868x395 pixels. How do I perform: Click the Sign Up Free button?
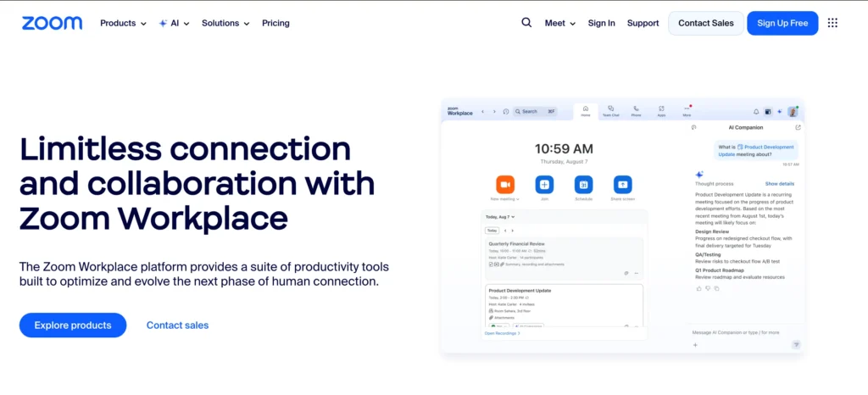point(782,23)
